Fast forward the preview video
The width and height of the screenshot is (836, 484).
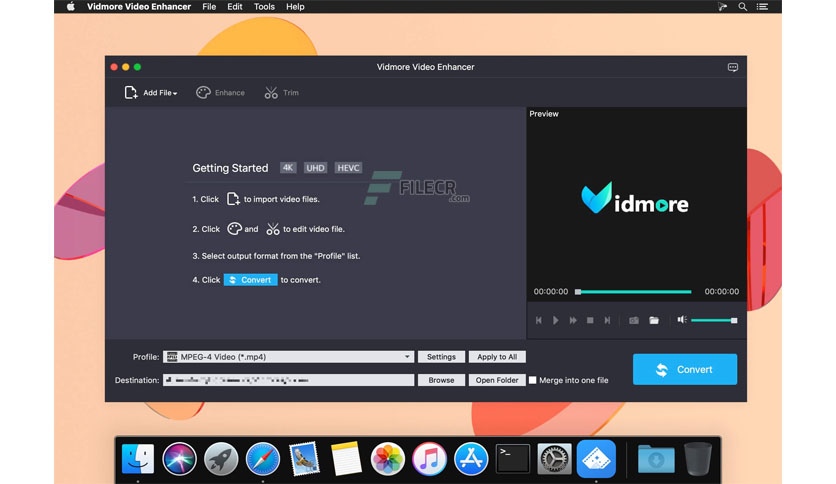(x=573, y=320)
